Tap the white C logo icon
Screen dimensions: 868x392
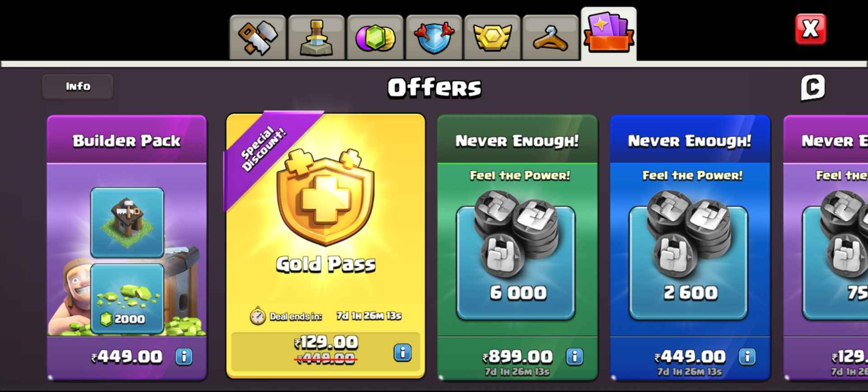tap(813, 88)
